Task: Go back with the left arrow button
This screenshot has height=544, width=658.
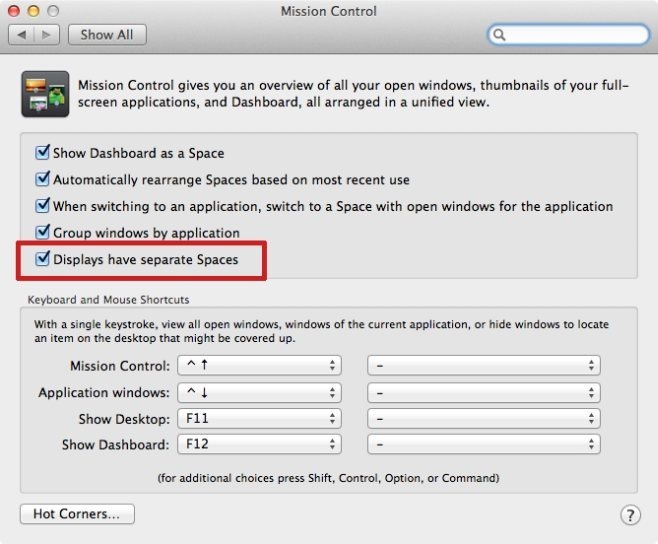Action: [21, 34]
